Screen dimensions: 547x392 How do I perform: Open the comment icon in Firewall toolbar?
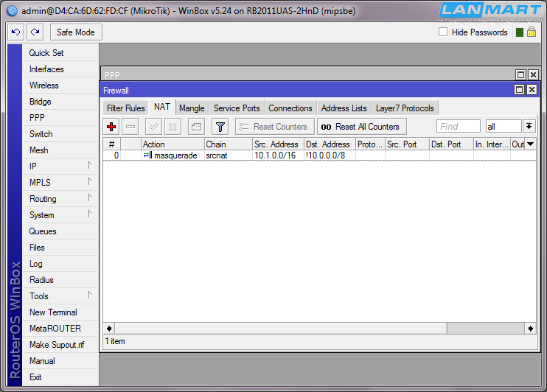[196, 127]
